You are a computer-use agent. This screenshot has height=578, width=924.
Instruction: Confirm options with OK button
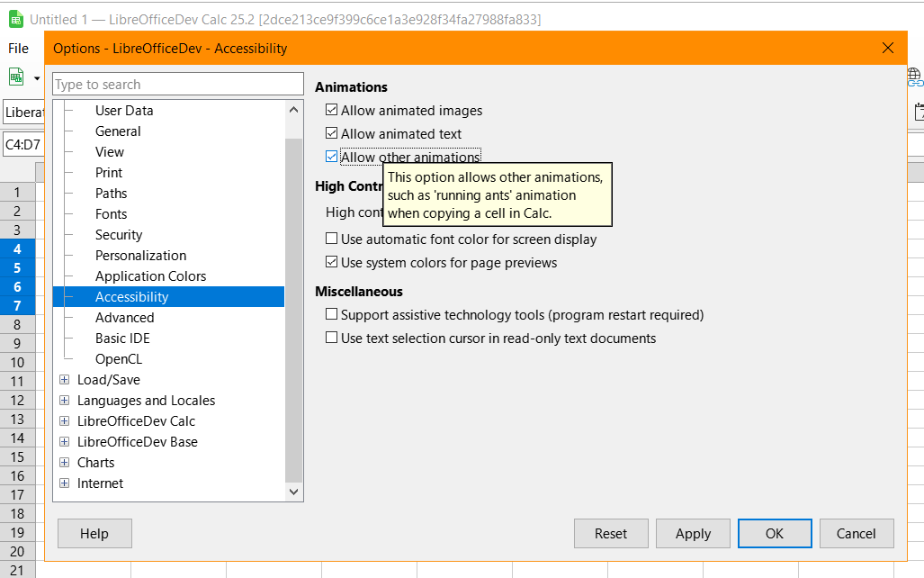[775, 533]
